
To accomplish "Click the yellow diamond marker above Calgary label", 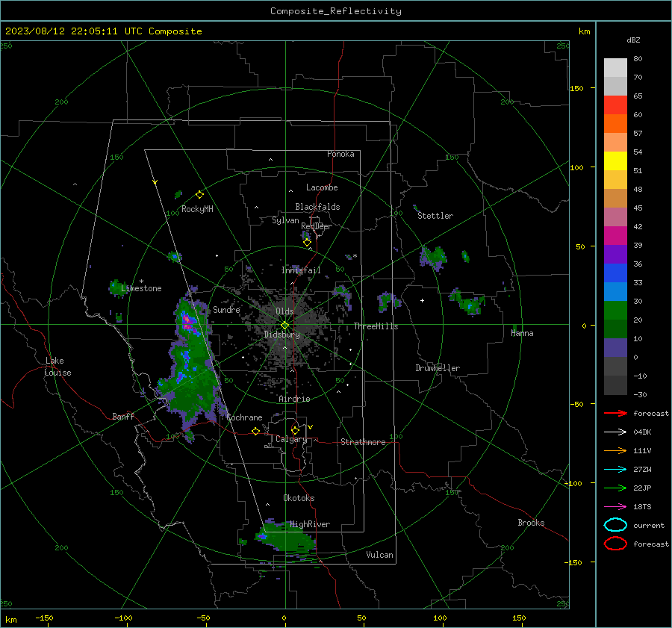I will coord(295,430).
